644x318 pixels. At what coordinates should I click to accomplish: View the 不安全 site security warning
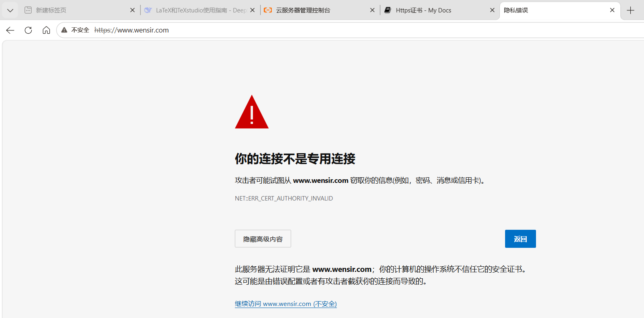(75, 30)
